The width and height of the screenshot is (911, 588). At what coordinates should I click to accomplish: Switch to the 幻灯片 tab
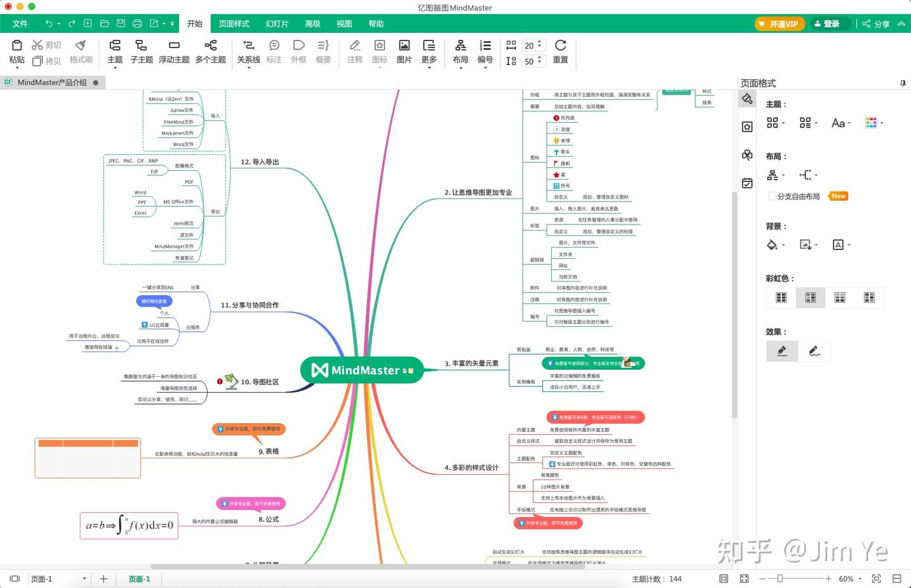(277, 23)
